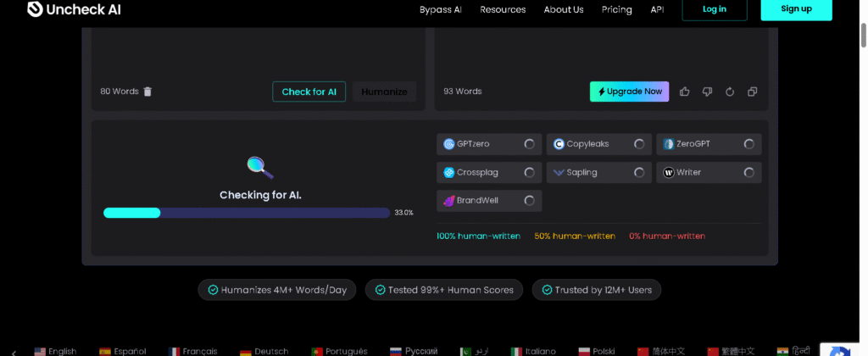The height and width of the screenshot is (356, 868).
Task: Click the 50% human-written legend
Action: point(575,236)
